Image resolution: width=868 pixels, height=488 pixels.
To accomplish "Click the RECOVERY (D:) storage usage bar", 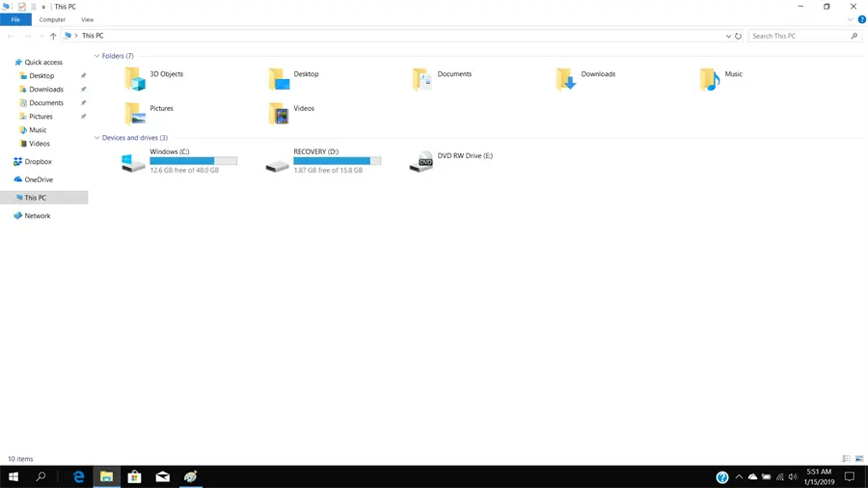I will [x=338, y=160].
